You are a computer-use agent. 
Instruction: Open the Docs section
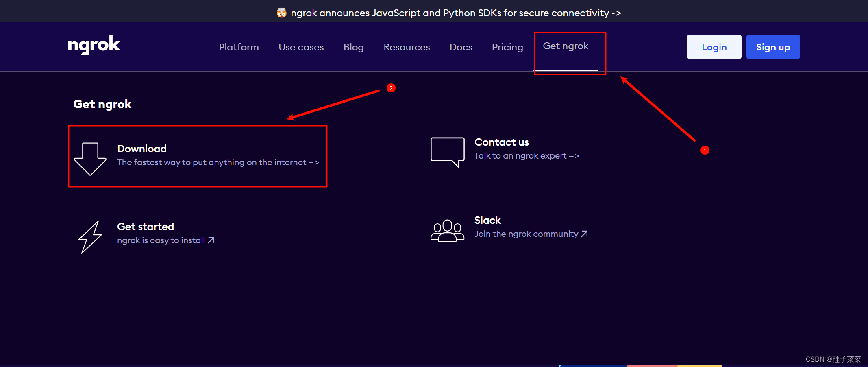[x=461, y=47]
